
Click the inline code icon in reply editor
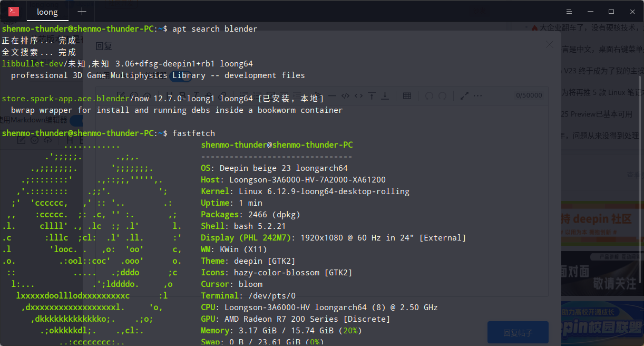[x=358, y=95]
